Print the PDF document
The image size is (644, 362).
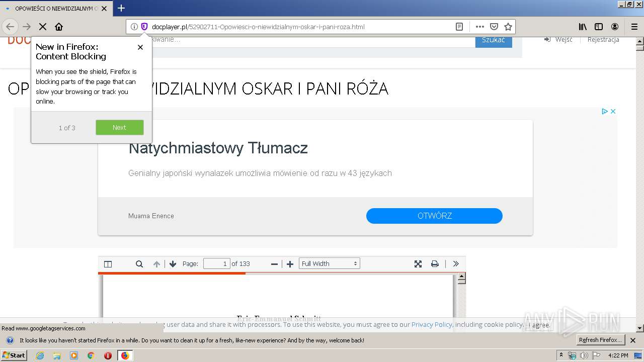[x=435, y=264]
